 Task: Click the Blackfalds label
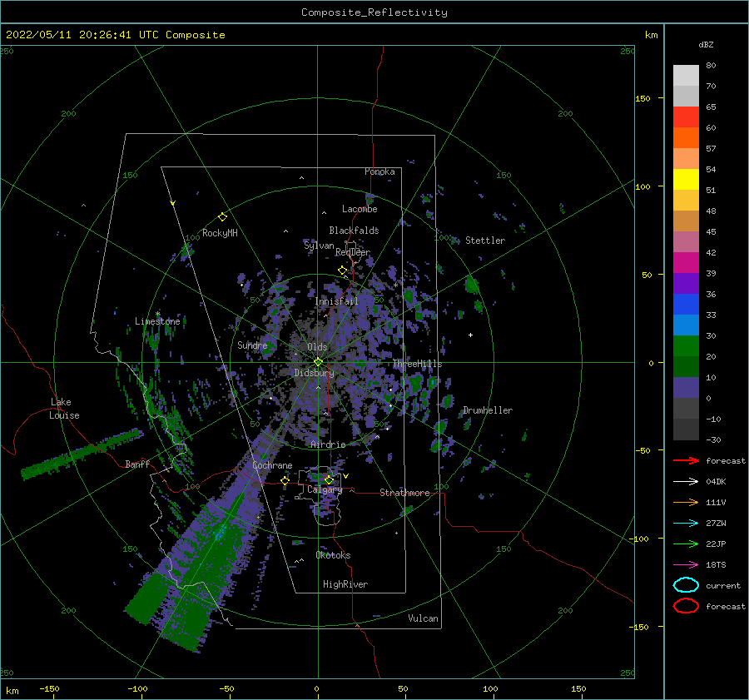coord(354,231)
